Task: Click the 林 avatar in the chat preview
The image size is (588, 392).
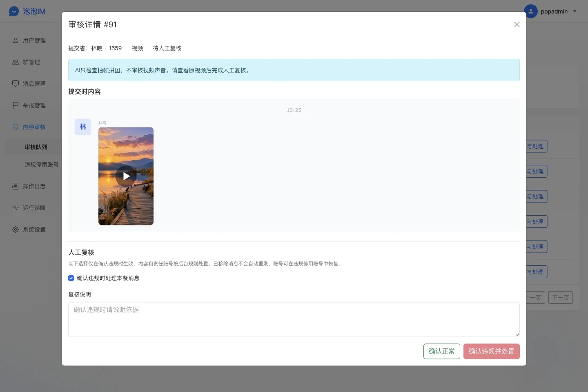Action: click(83, 127)
